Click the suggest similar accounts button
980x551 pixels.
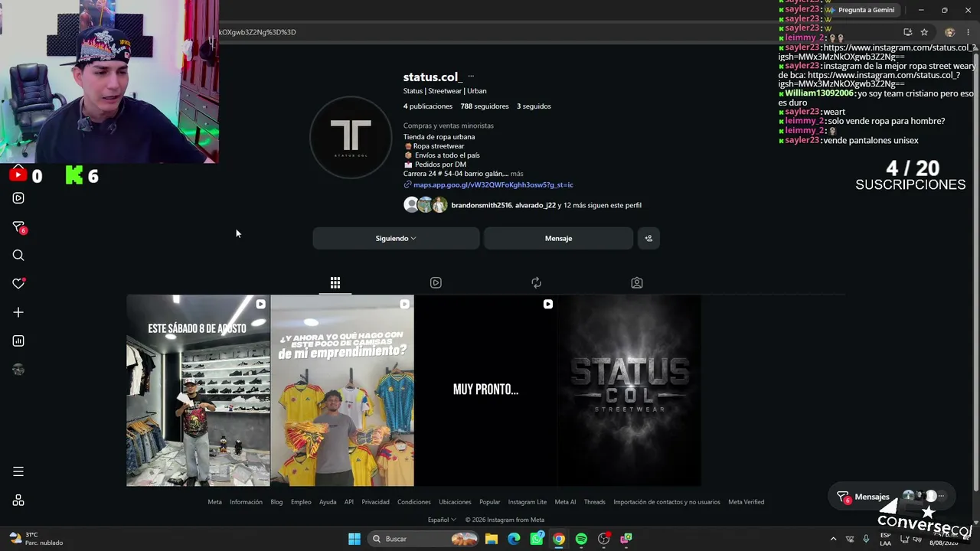coord(648,238)
